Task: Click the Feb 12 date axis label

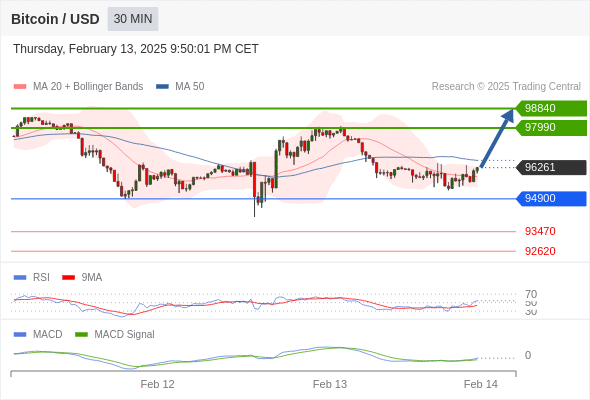Action: (x=157, y=384)
